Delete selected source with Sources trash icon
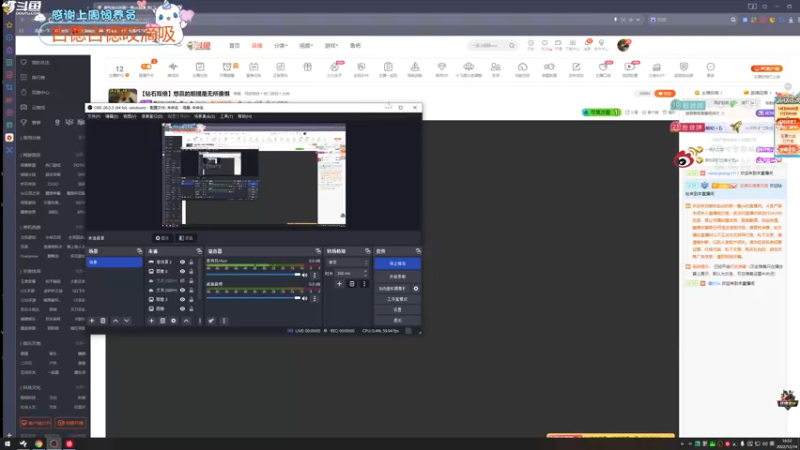 [x=162, y=321]
